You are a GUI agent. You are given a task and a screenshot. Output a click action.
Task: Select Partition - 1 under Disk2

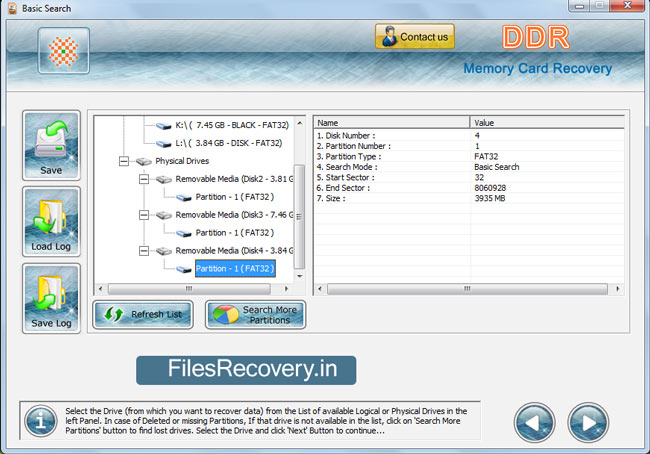point(235,197)
